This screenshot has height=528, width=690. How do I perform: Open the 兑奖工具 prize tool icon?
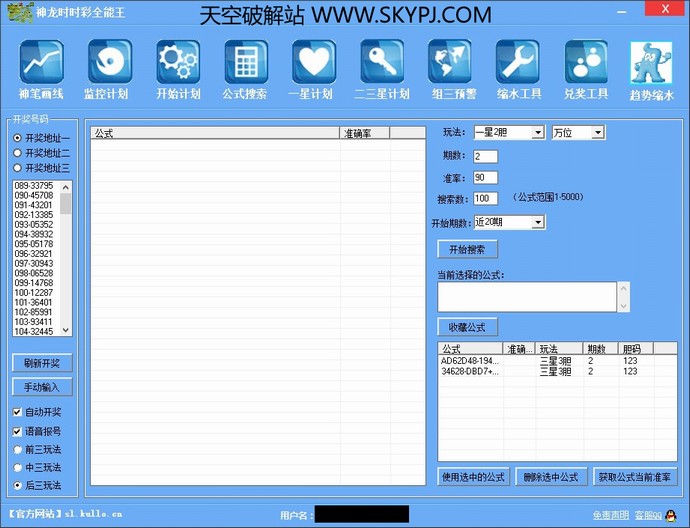click(586, 64)
